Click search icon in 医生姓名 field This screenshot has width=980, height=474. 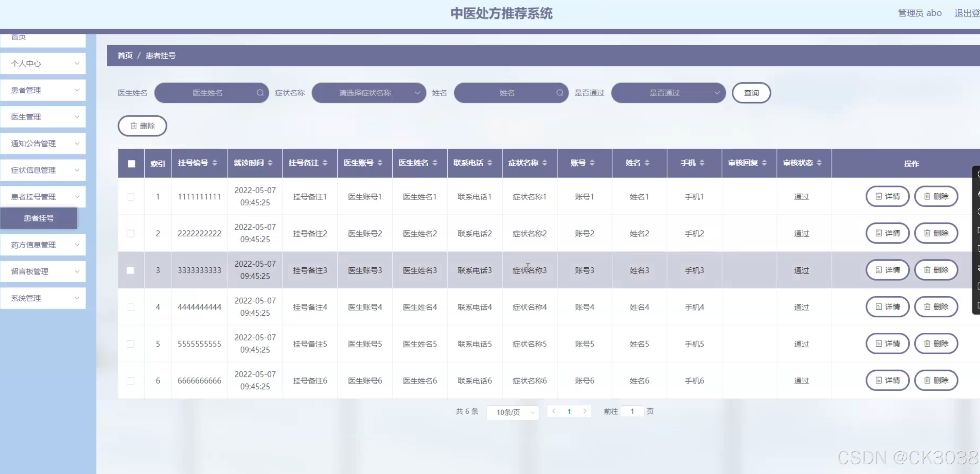[260, 93]
